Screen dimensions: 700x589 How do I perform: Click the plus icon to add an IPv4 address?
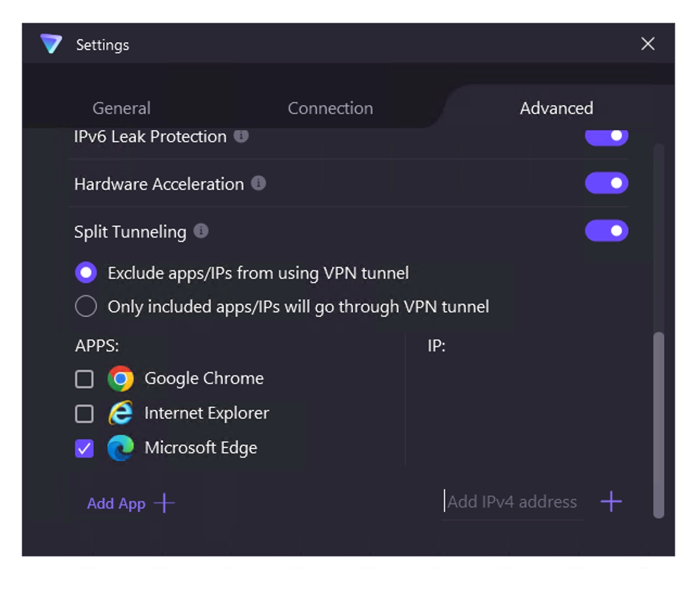coord(611,502)
